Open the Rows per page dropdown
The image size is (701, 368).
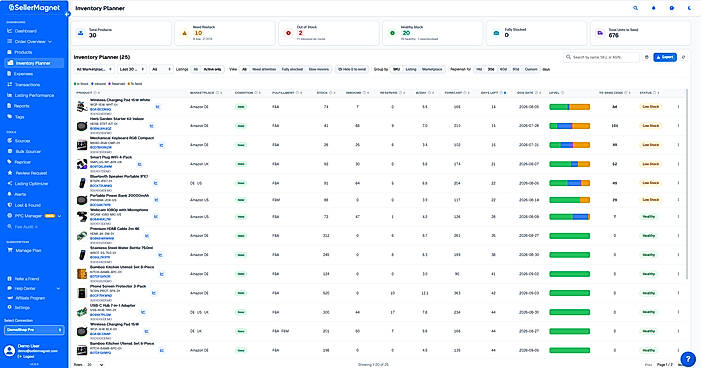click(94, 364)
